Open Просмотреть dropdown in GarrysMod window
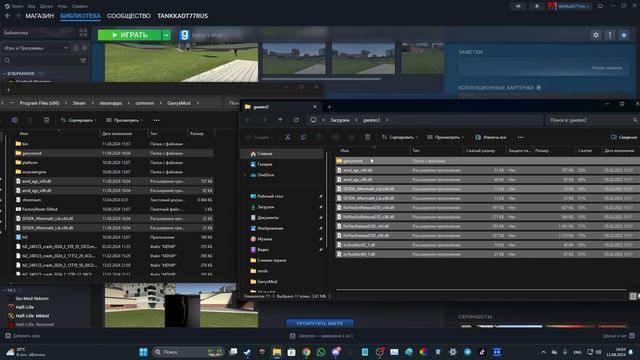640x360 pixels. tap(124, 120)
